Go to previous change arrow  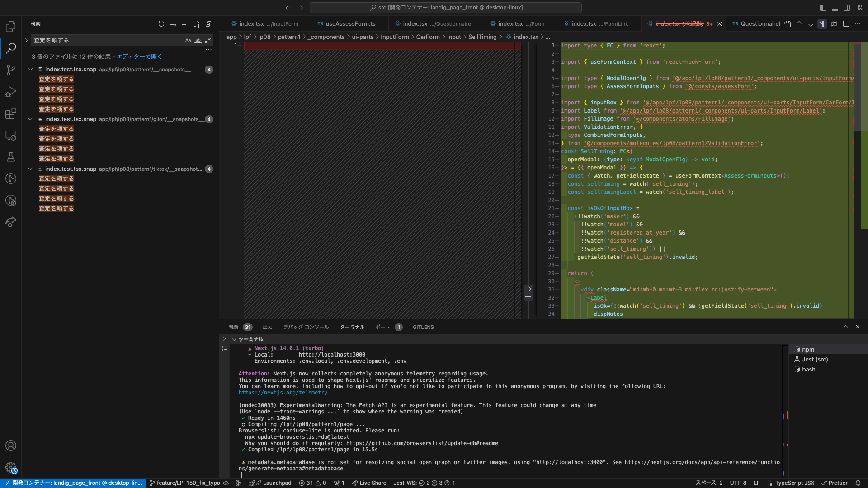[799, 24]
